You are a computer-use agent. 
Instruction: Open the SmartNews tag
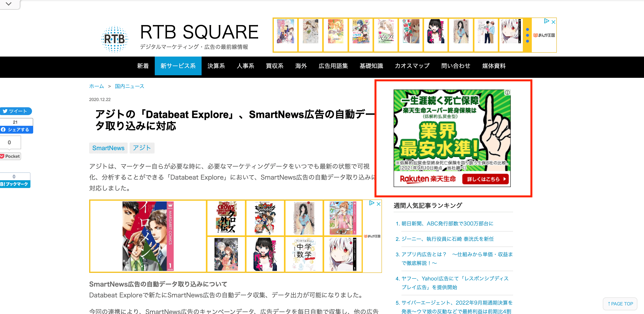point(108,148)
